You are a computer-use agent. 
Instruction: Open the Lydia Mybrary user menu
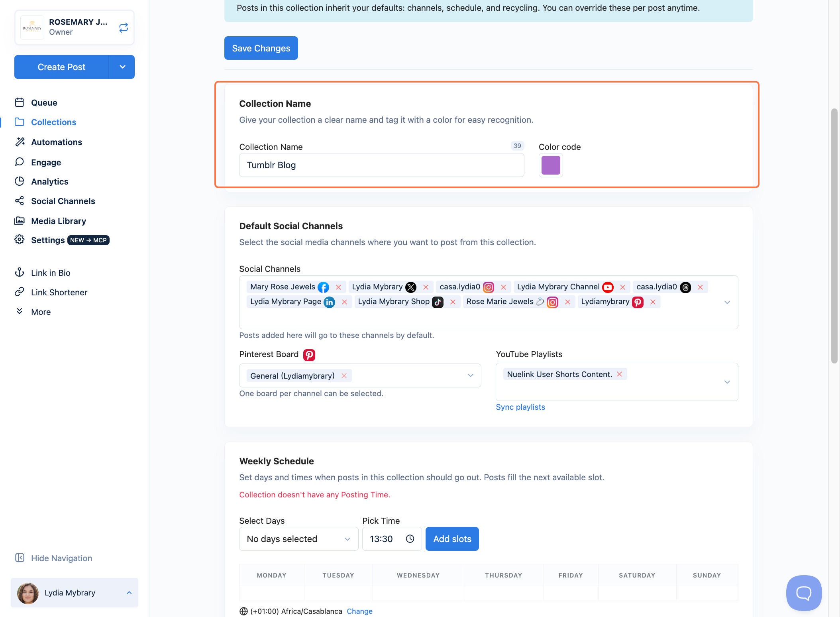pos(75,593)
